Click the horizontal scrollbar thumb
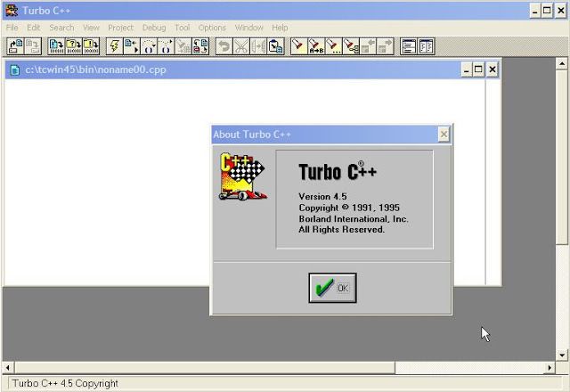Viewport: 570px width, 392px height. [x=205, y=368]
